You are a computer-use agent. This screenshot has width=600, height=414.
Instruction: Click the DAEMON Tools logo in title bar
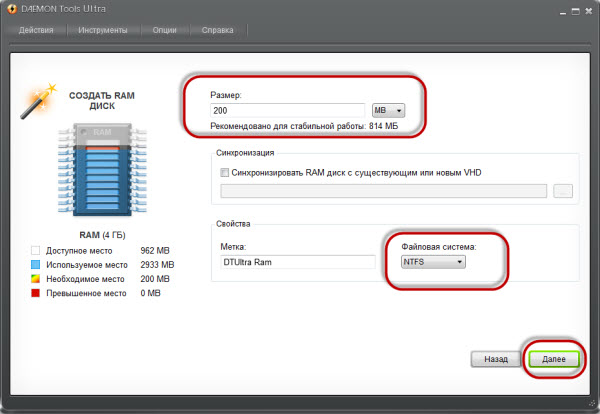(x=13, y=9)
